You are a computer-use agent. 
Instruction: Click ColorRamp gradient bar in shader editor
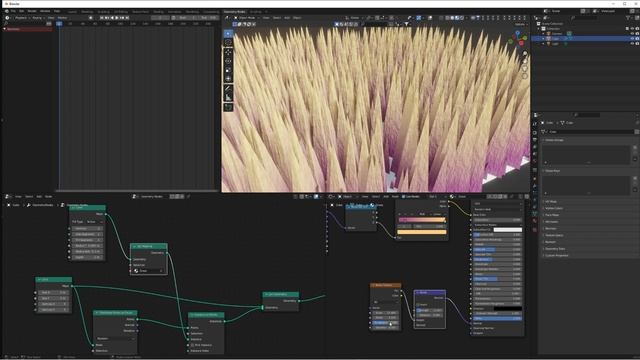(x=422, y=220)
